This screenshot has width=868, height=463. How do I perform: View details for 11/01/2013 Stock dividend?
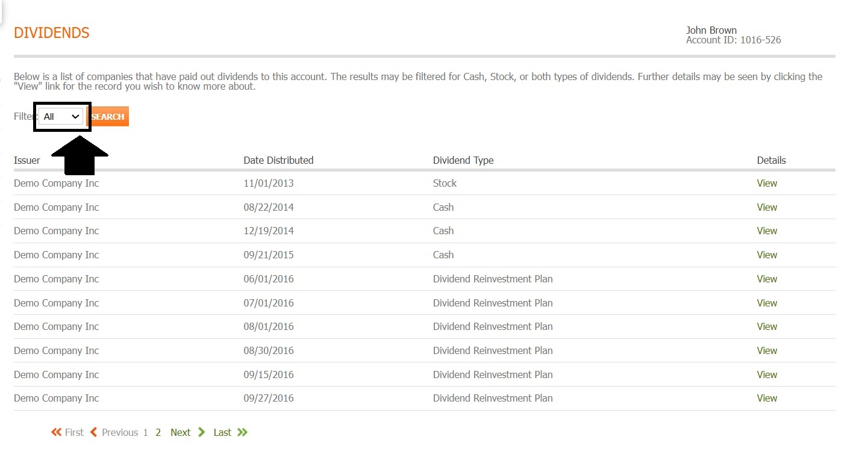pos(767,184)
